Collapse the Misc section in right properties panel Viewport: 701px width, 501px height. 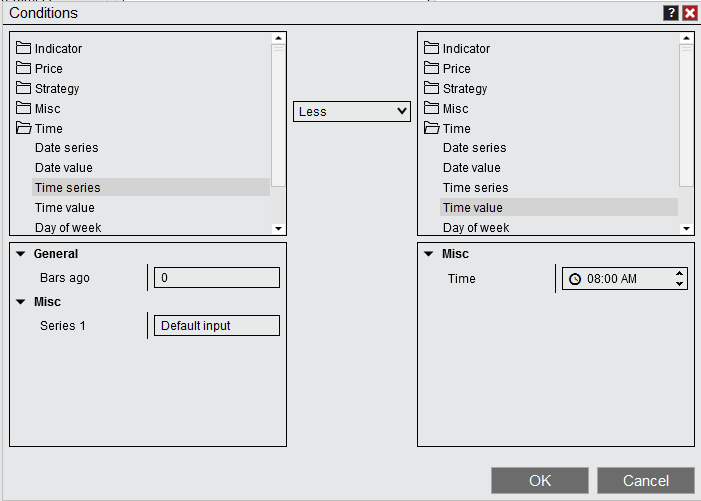click(428, 254)
